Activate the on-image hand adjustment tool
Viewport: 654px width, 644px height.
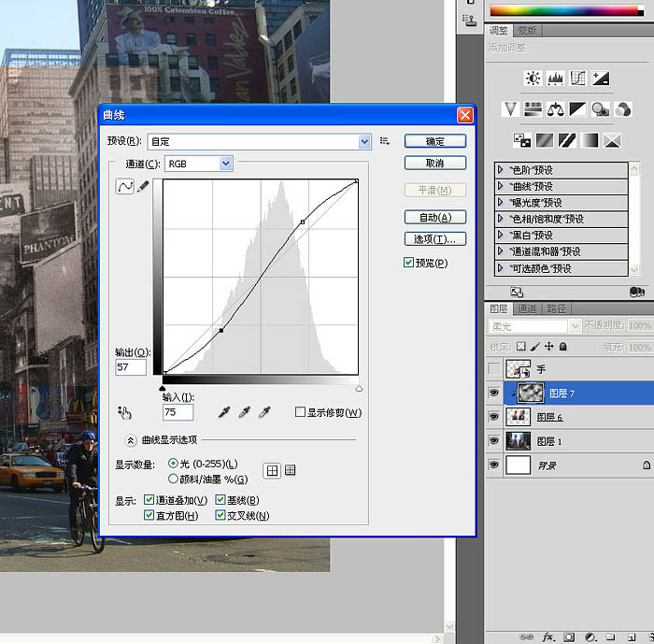pyautogui.click(x=125, y=412)
